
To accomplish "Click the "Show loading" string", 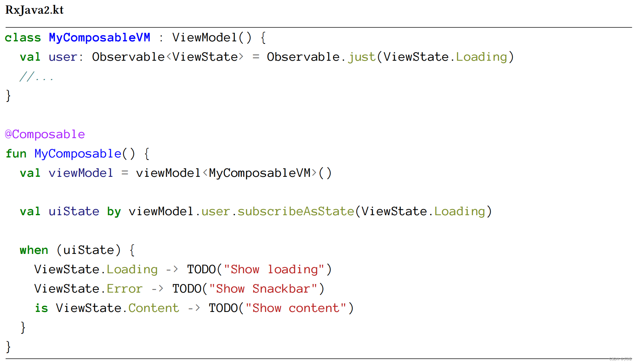I will click(274, 269).
